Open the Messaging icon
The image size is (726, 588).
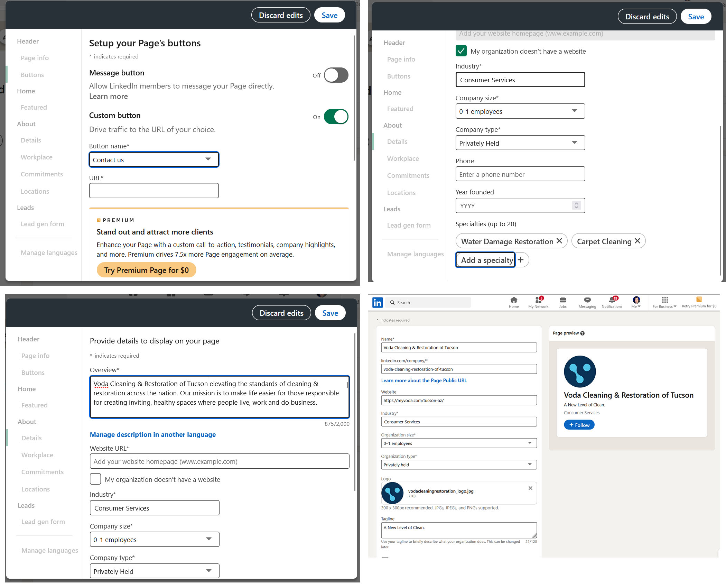[x=587, y=300]
